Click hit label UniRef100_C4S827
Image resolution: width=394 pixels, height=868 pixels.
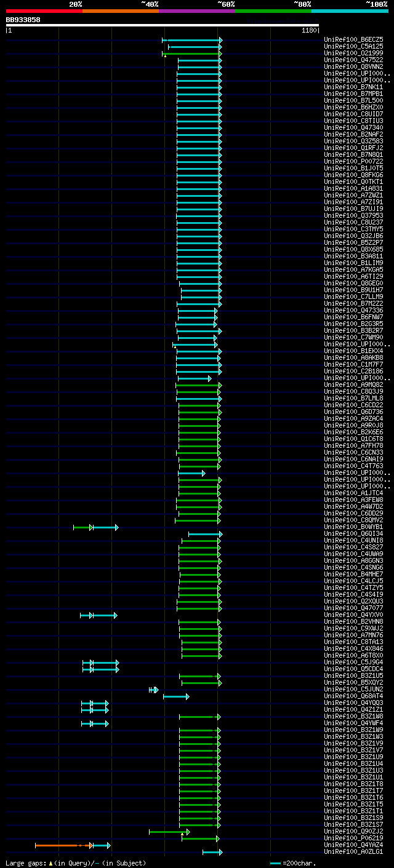click(x=353, y=547)
